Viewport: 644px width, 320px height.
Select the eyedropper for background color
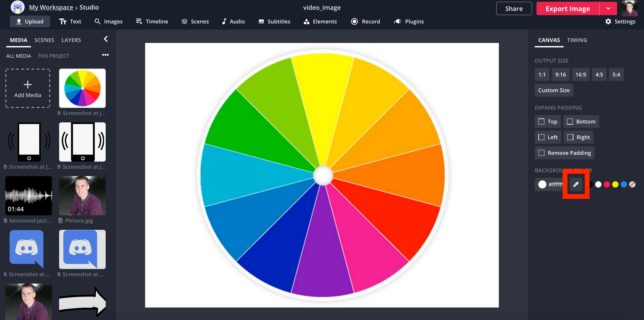[x=576, y=184]
